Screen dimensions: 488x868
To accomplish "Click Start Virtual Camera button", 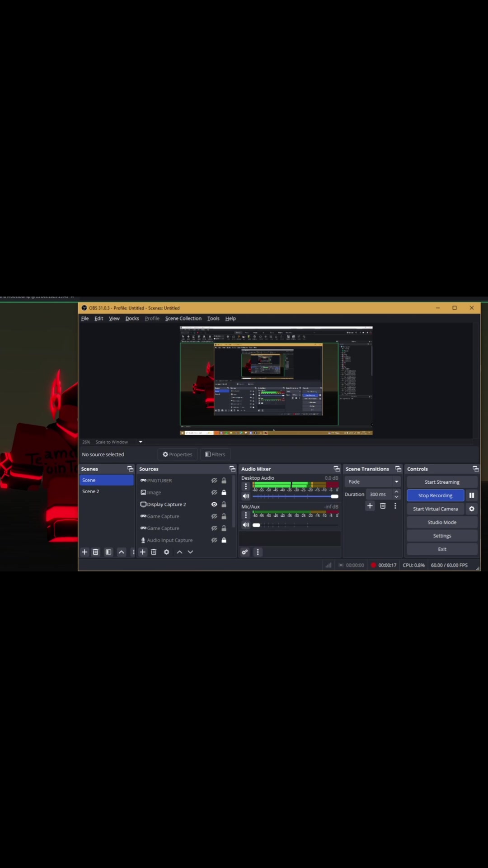I will pyautogui.click(x=435, y=509).
